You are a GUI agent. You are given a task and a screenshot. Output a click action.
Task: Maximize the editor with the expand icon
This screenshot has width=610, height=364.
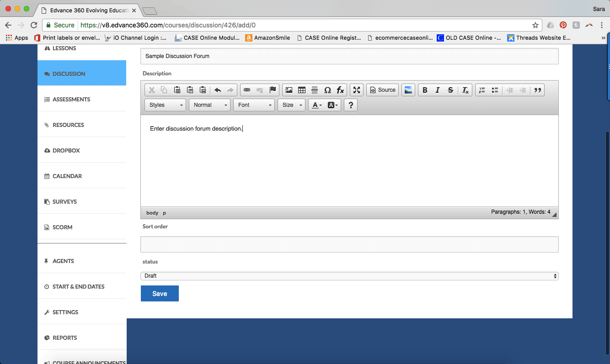(357, 90)
